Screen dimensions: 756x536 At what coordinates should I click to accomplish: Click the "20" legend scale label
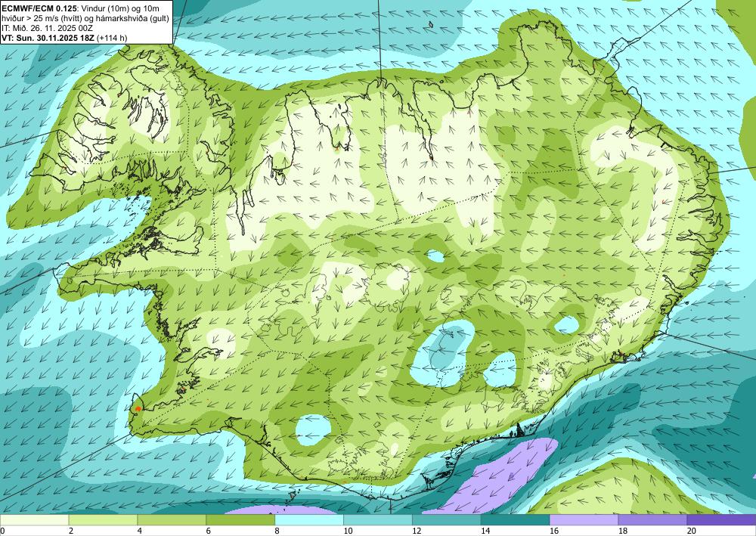tap(692, 531)
